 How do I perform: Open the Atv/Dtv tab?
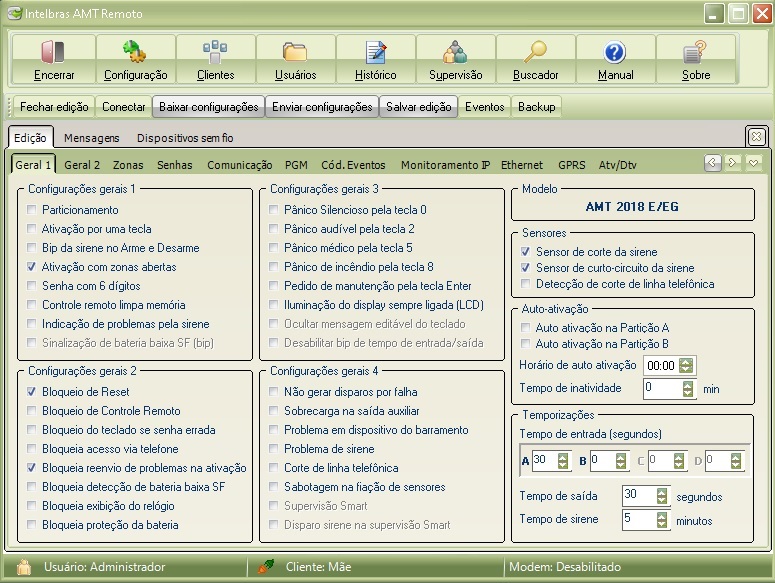[617, 165]
